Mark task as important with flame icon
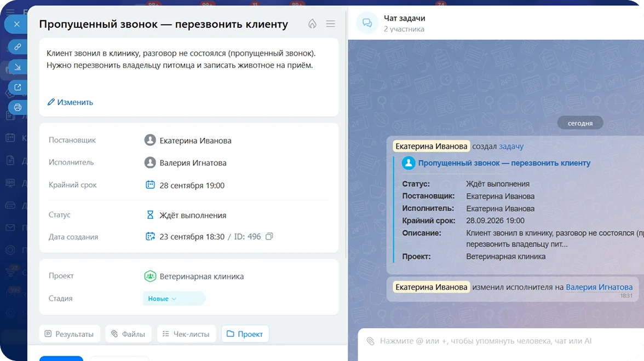 click(x=313, y=24)
